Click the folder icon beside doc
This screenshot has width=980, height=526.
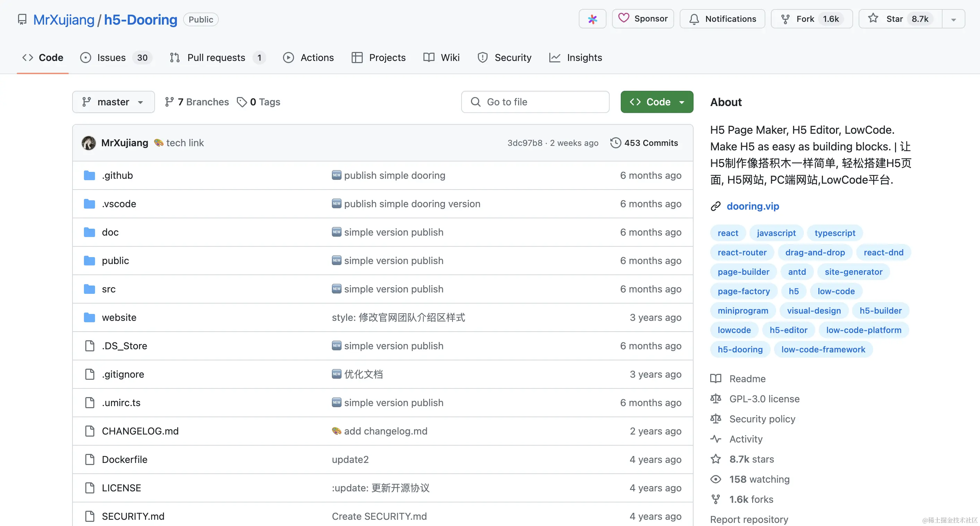tap(89, 232)
